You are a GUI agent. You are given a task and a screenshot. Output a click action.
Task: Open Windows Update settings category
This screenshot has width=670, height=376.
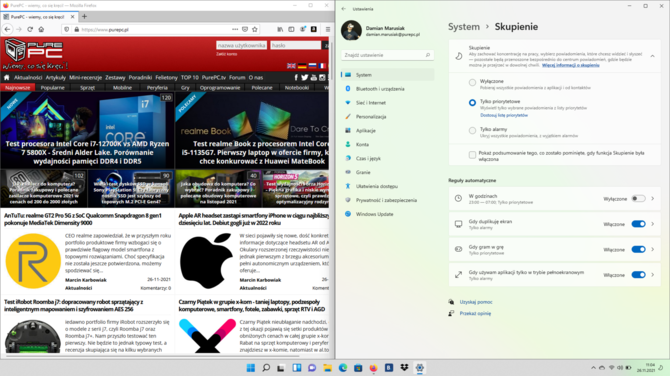(x=388, y=214)
